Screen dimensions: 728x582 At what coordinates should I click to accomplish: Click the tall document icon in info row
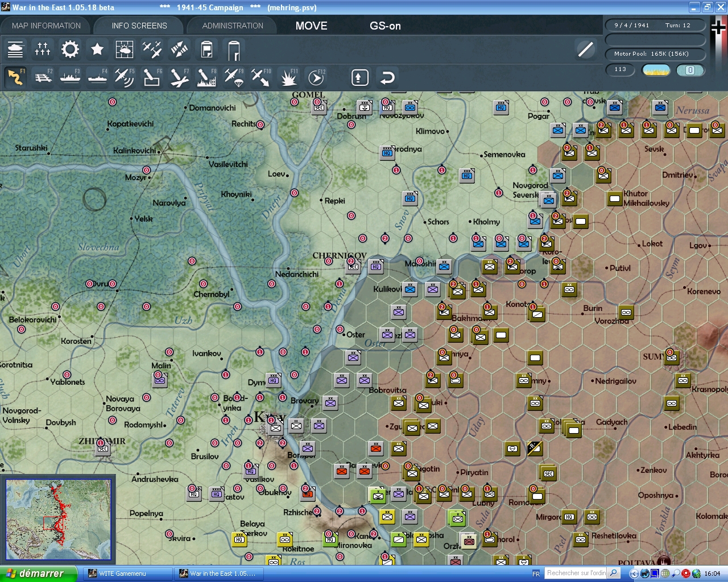tap(234, 49)
